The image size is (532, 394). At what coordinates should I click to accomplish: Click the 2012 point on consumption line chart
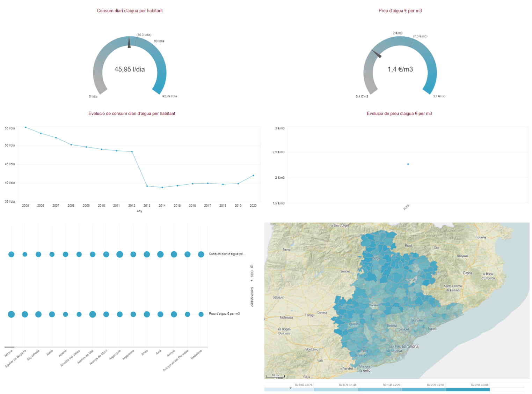coord(132,151)
